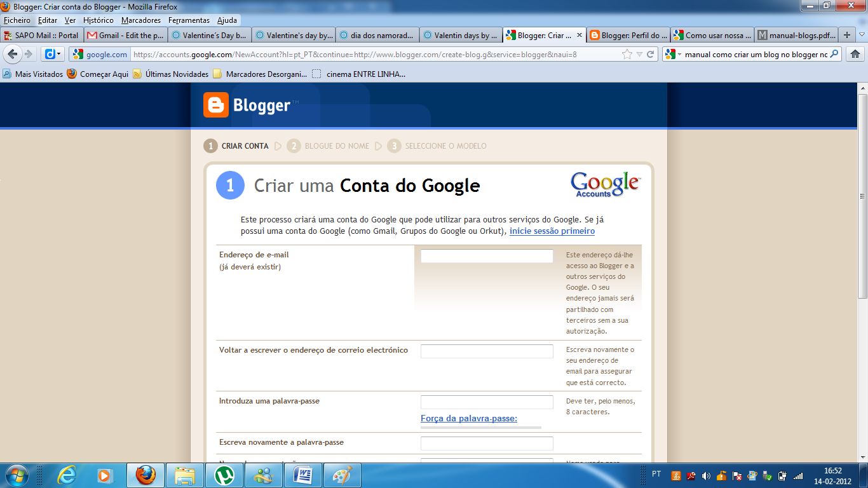
Task: Open the list all tabs dropdown
Action: coord(861,35)
